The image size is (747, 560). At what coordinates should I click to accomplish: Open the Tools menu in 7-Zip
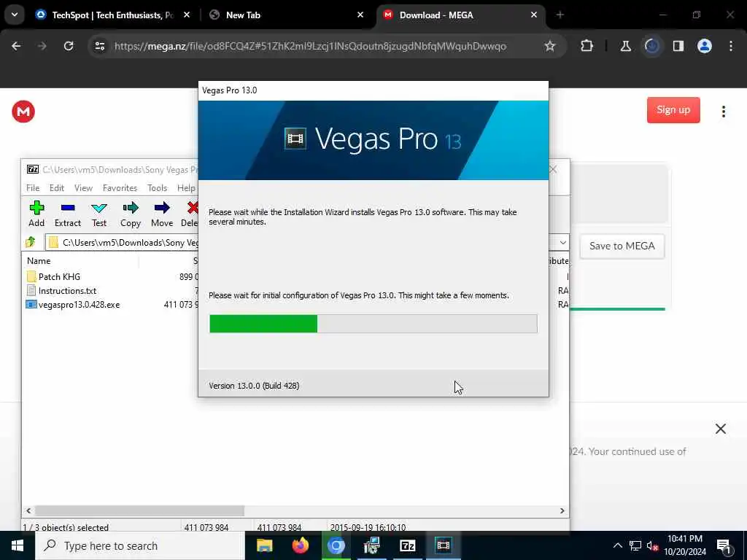[x=158, y=187]
